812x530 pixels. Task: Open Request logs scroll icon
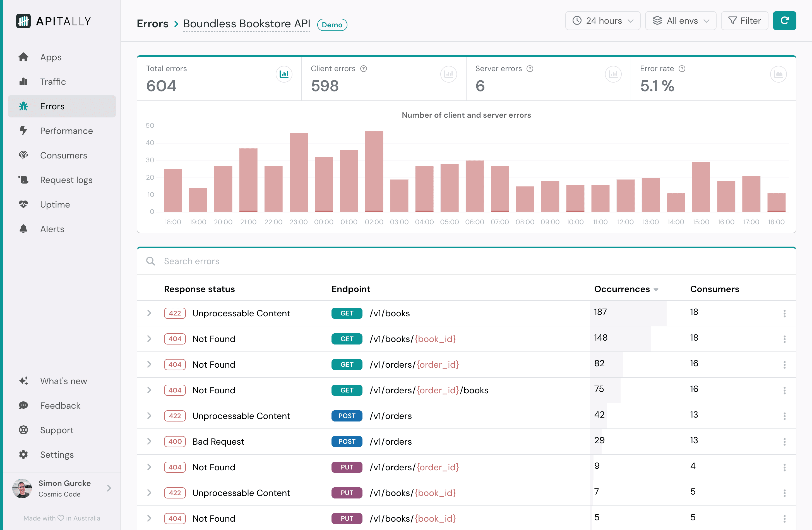(x=23, y=180)
